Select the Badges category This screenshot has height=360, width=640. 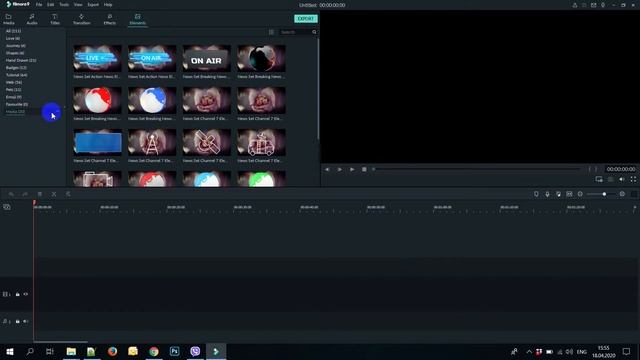[x=16, y=68]
